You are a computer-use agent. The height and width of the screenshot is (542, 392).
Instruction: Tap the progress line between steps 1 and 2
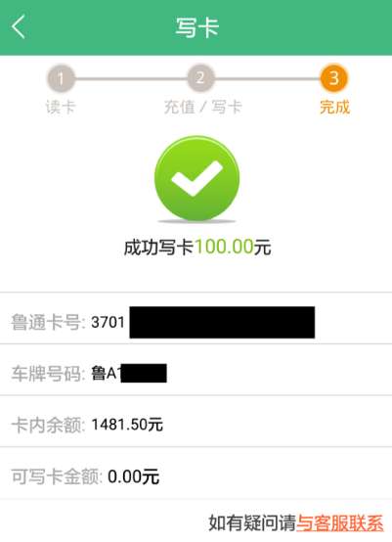pyautogui.click(x=131, y=79)
